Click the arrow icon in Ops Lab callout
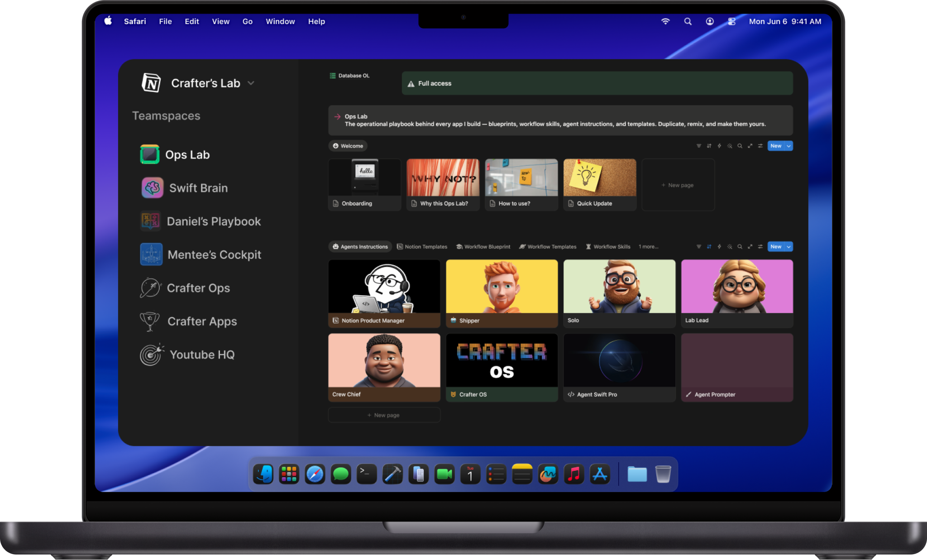 pos(337,116)
